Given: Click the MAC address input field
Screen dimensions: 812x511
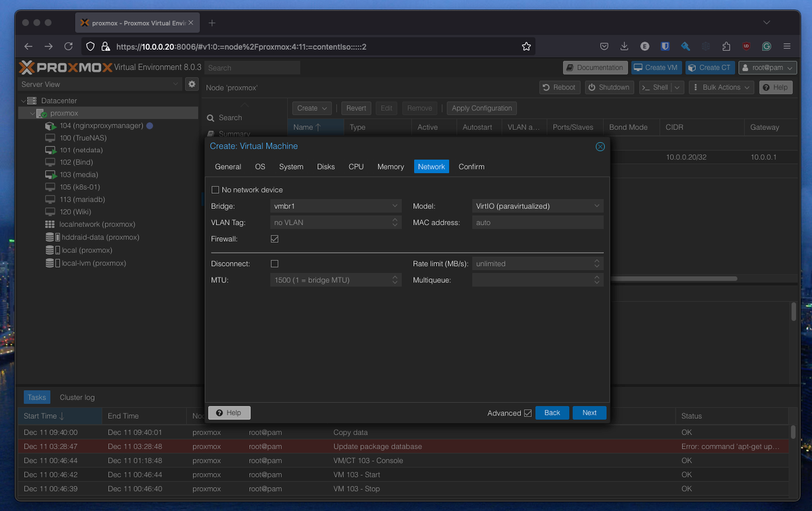Looking at the screenshot, I should tap(538, 223).
